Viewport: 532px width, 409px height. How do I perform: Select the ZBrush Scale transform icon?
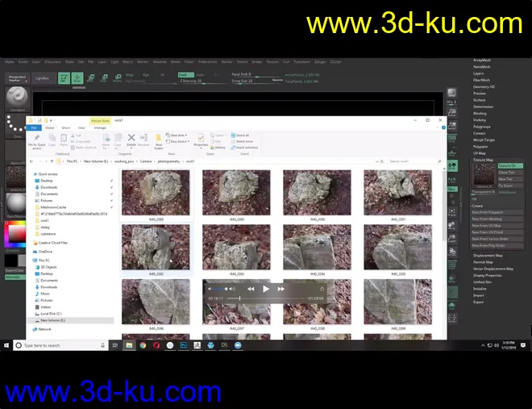click(x=104, y=78)
